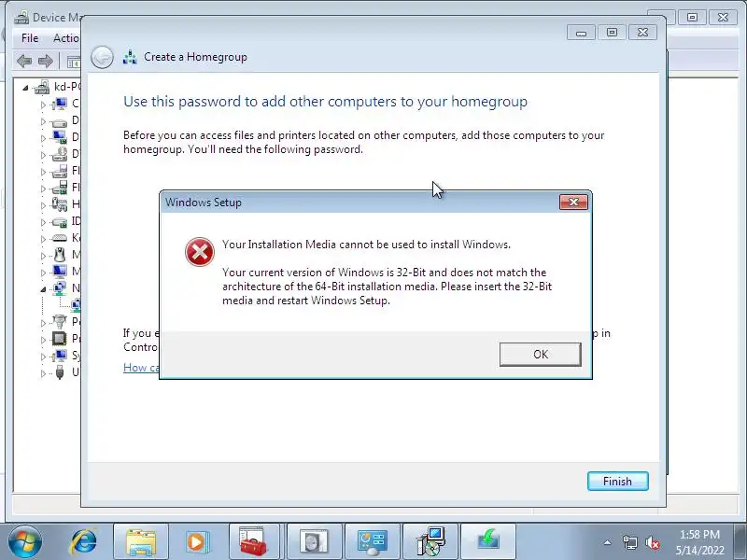
Task: Click Device Manager's forward arrow toolbar icon
Action: point(46,61)
